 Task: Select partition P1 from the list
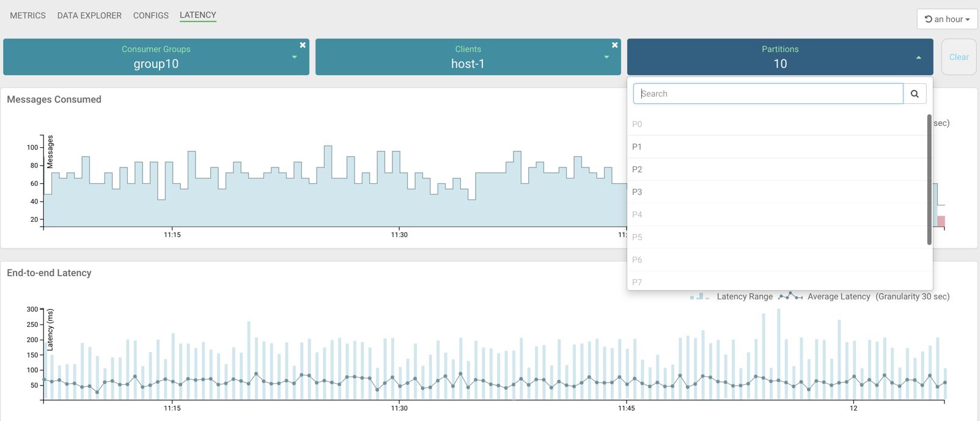637,147
